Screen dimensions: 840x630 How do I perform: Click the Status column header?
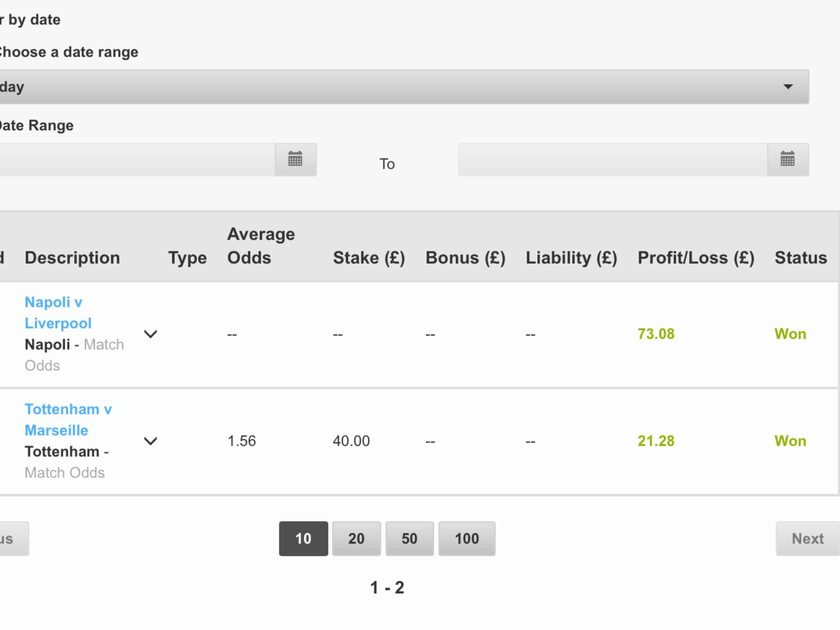tap(801, 258)
